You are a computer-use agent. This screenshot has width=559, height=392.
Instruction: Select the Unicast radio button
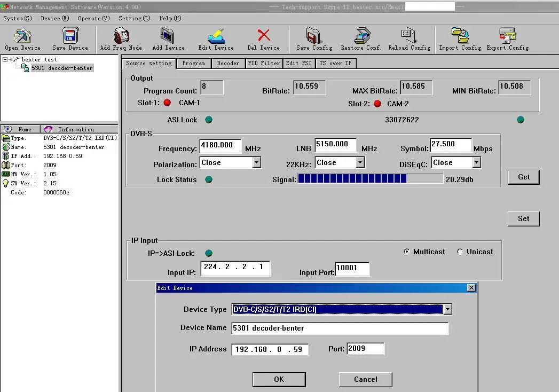[460, 252]
